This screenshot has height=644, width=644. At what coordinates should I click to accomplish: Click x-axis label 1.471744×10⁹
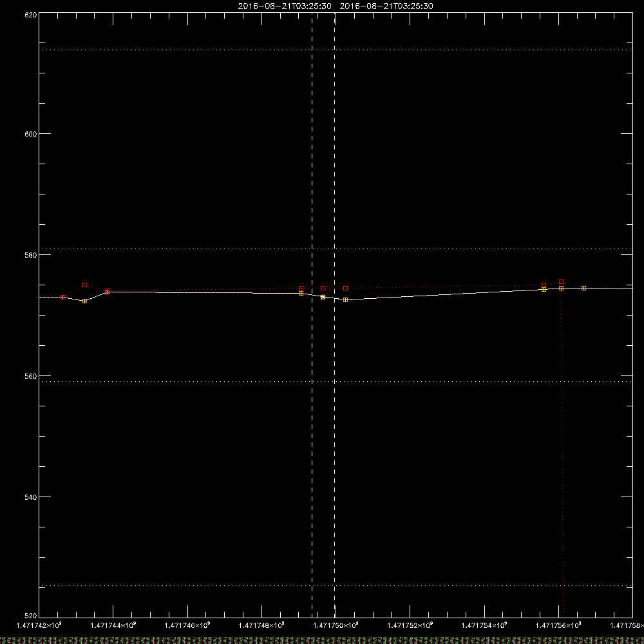[113, 625]
